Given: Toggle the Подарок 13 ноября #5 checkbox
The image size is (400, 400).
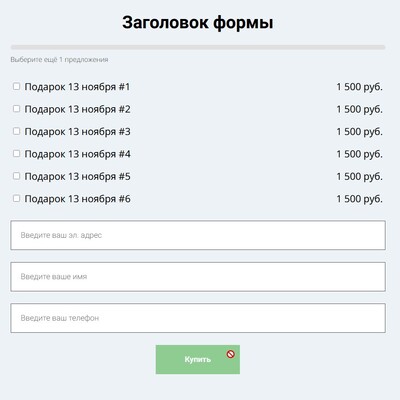Looking at the screenshot, I should pyautogui.click(x=16, y=176).
